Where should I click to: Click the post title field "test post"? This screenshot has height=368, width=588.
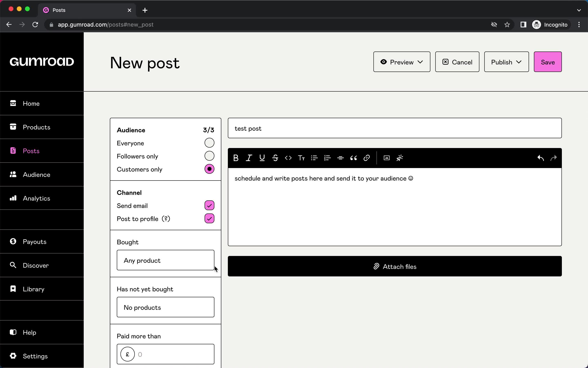pyautogui.click(x=395, y=128)
